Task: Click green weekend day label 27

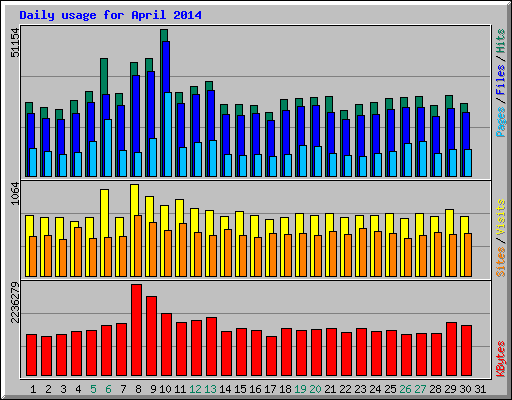Action: click(x=420, y=389)
